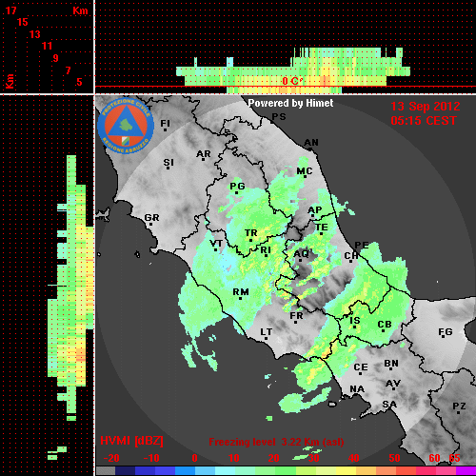Select the CB city marker
The height and width of the screenshot is (476, 476).
(x=385, y=326)
